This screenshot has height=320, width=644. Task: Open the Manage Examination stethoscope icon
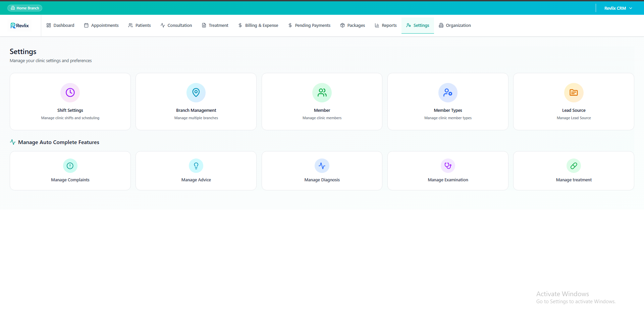[448, 166]
